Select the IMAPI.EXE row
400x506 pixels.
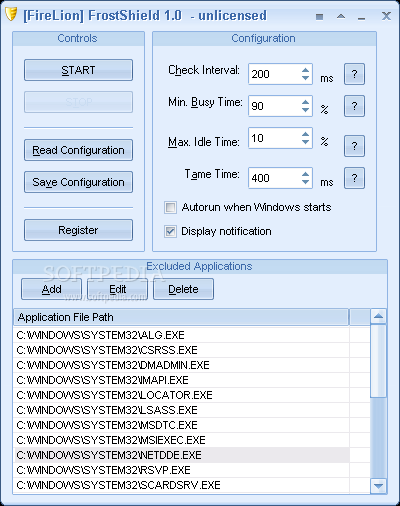[x=182, y=380]
